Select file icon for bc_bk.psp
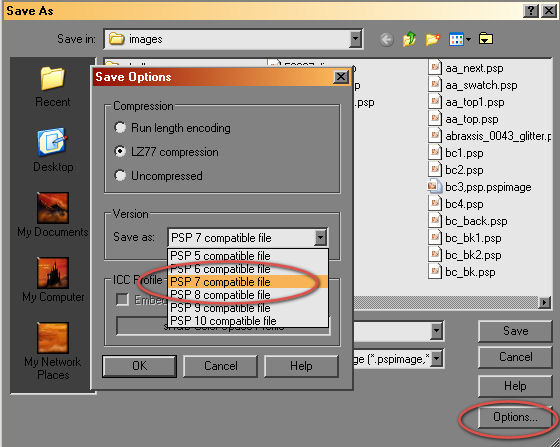The height and width of the screenshot is (447, 560). (435, 271)
